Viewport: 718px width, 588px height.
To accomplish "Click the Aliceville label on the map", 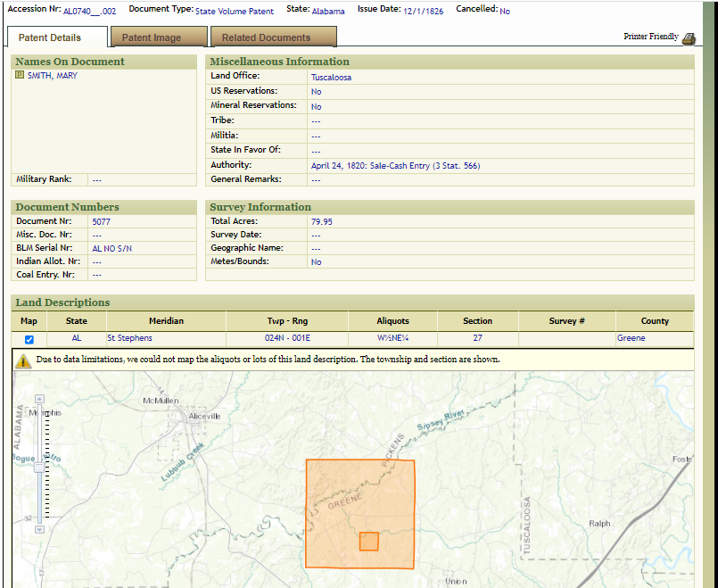I will (x=210, y=417).
